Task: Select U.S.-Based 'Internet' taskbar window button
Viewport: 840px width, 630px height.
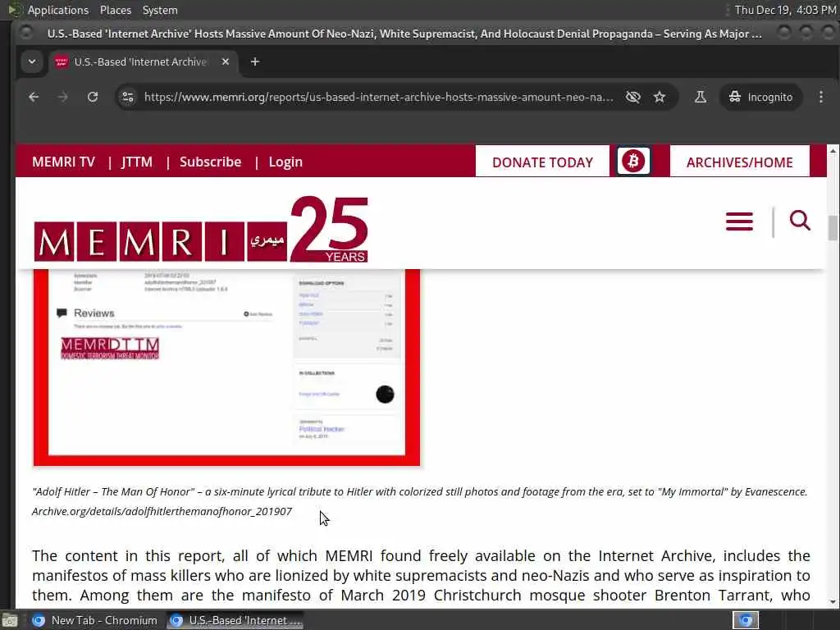Action: 235,620
